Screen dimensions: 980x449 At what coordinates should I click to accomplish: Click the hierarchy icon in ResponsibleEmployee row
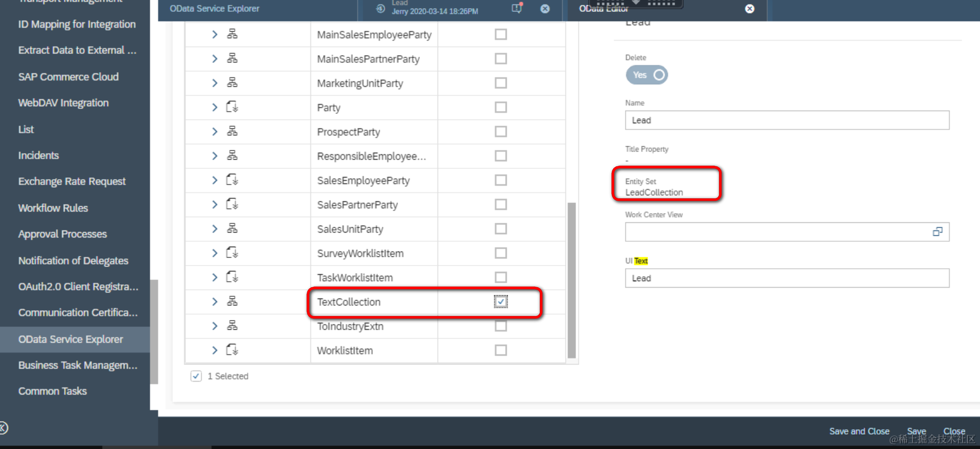[x=232, y=155]
